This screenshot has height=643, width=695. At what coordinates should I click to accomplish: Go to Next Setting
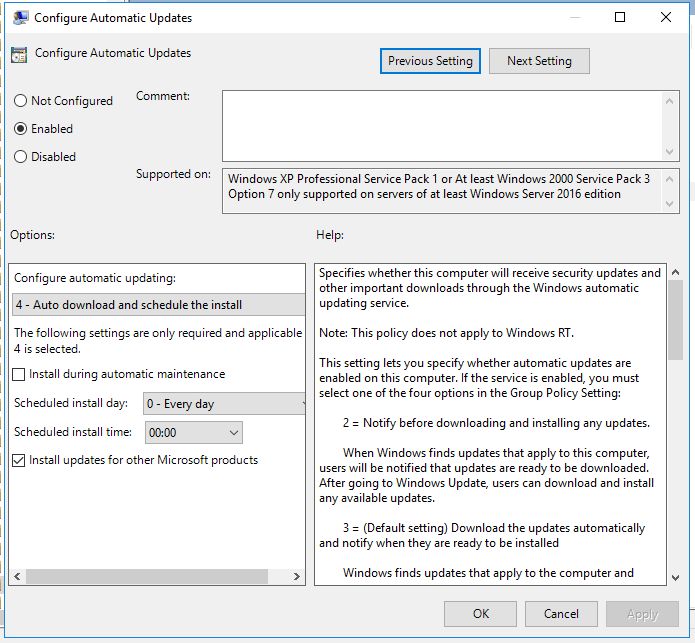(539, 61)
